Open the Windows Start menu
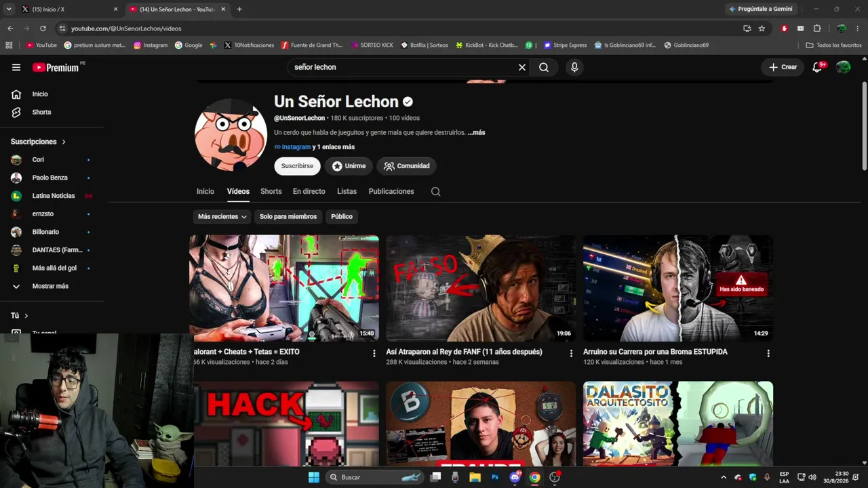 pos(314,477)
